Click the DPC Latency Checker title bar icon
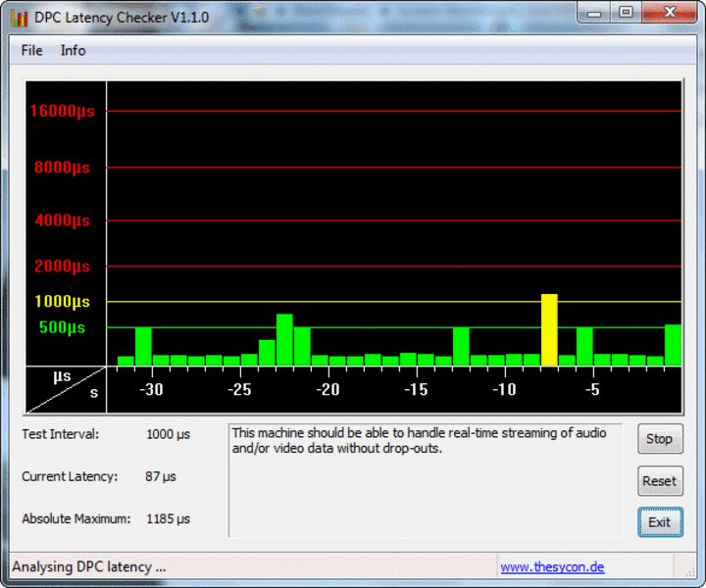 pyautogui.click(x=19, y=18)
